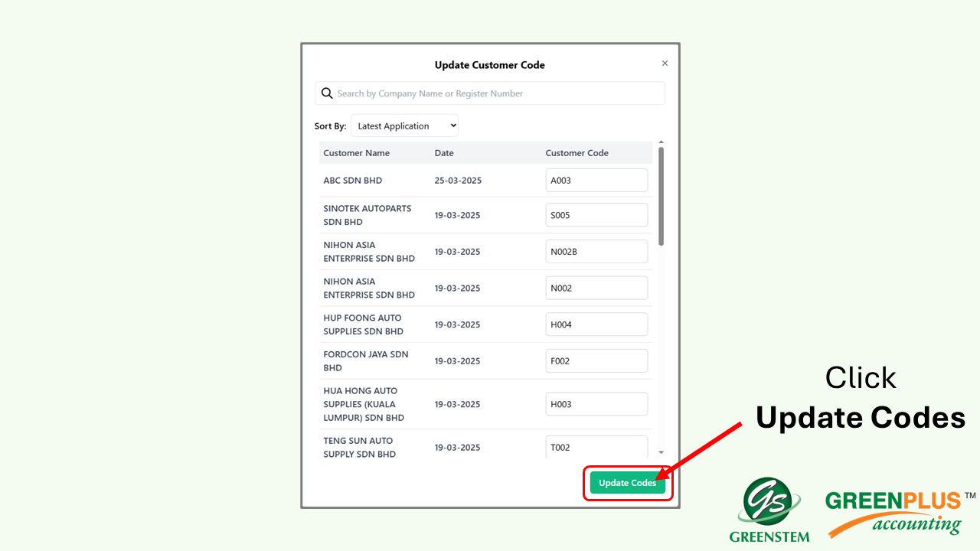
Task: Edit customer code field N002
Action: (x=596, y=288)
